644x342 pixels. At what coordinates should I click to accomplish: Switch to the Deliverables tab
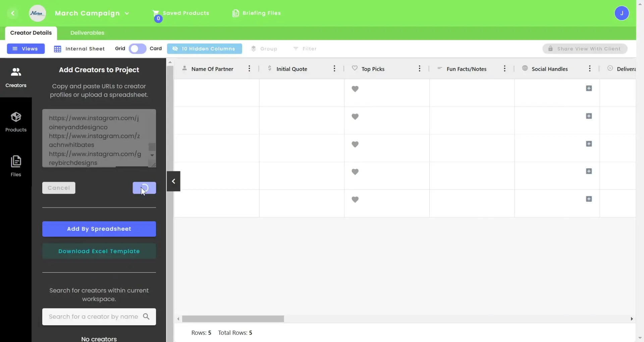pyautogui.click(x=87, y=33)
